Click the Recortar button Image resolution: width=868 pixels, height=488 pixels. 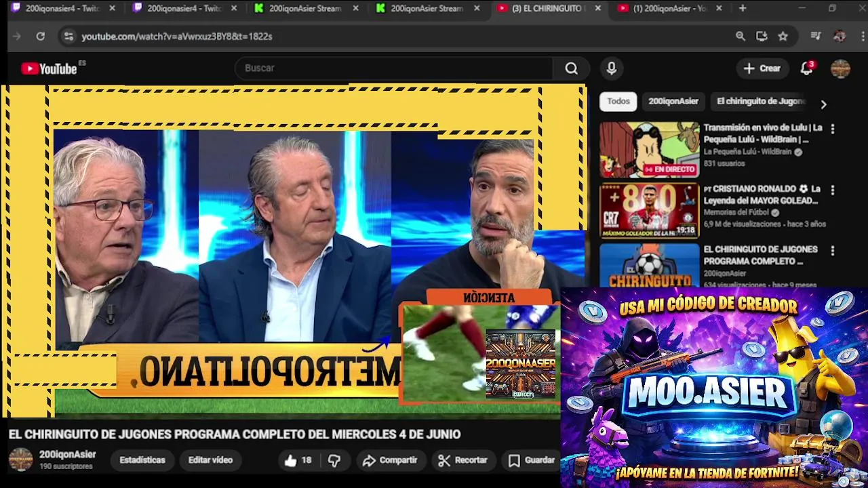tap(463, 460)
